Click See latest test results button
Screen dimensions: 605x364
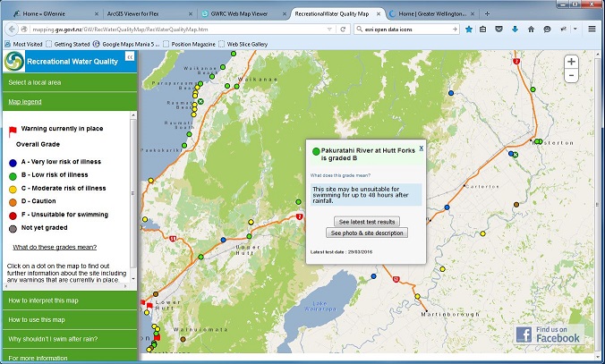click(x=367, y=222)
